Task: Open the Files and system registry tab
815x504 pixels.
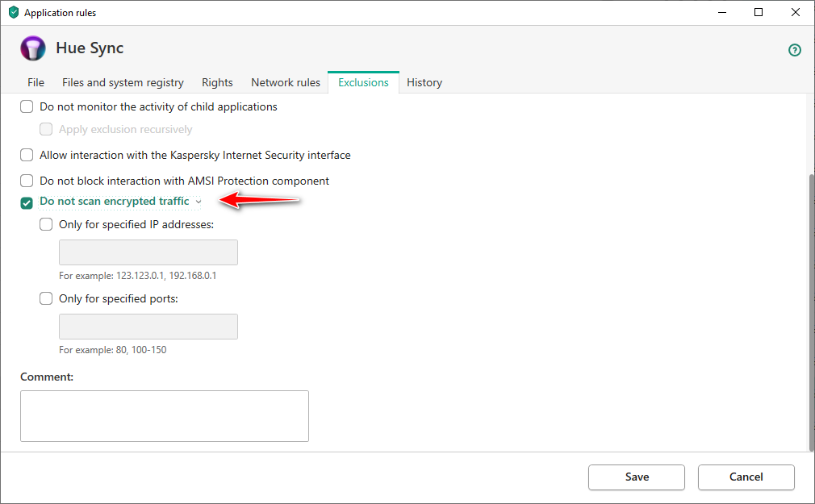Action: 123,82
